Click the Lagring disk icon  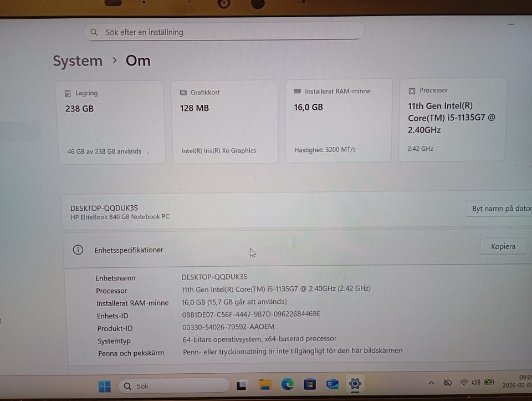pyautogui.click(x=68, y=93)
